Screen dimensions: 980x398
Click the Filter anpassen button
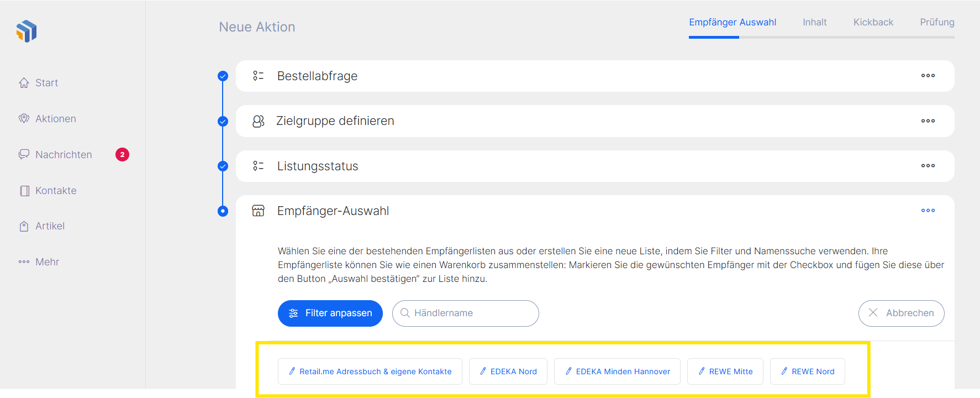(330, 313)
